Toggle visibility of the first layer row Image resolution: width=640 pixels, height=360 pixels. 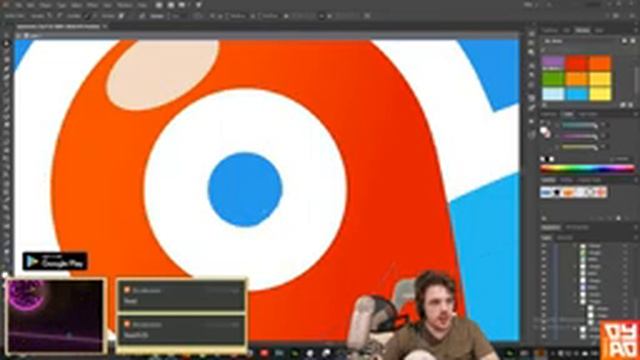tap(544, 246)
